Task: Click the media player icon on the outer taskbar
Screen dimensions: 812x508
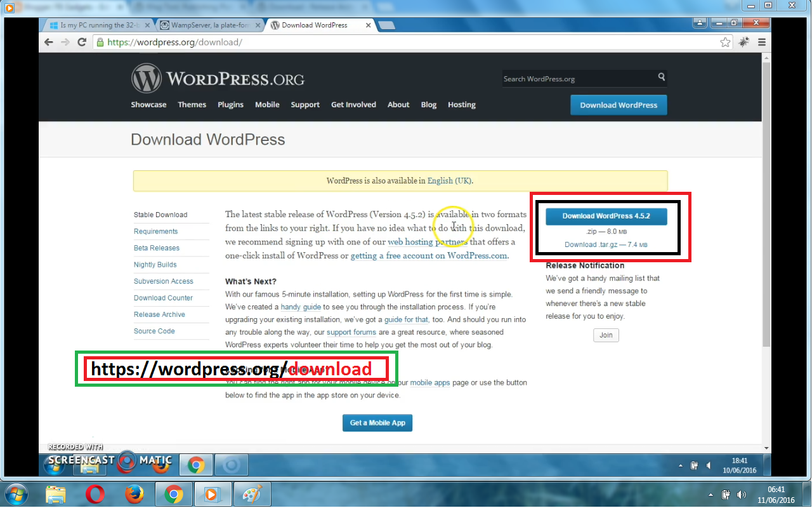Action: click(x=213, y=495)
